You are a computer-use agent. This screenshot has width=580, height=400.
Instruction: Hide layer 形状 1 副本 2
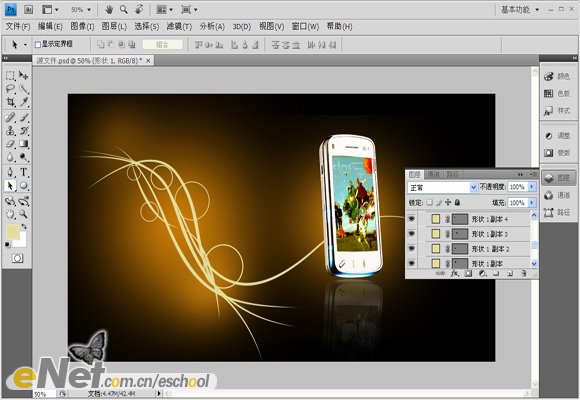411,249
